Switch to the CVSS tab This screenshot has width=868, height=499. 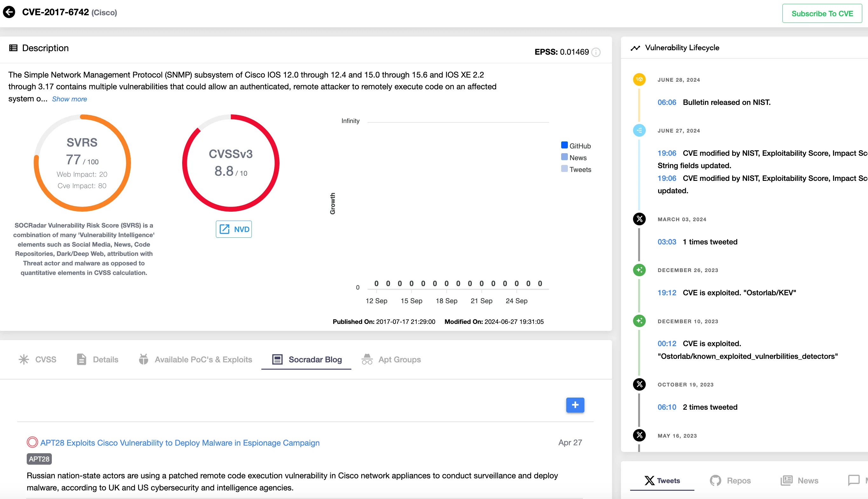(38, 359)
